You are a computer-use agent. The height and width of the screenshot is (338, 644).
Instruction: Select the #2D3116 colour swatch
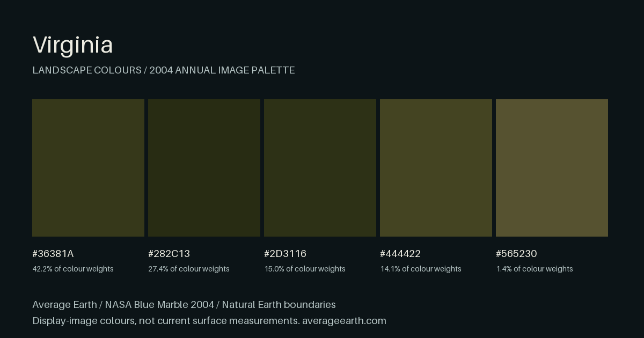(320, 168)
